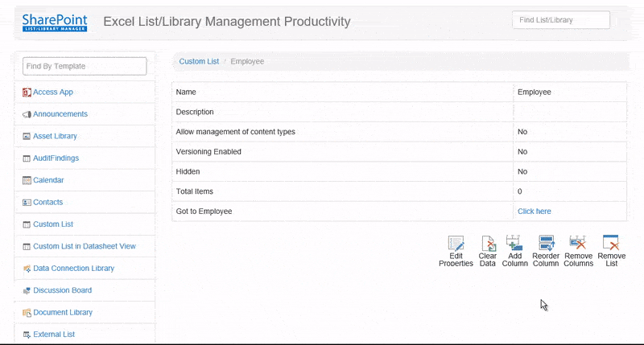Click the Total Items label
This screenshot has height=345, width=644.
point(195,191)
